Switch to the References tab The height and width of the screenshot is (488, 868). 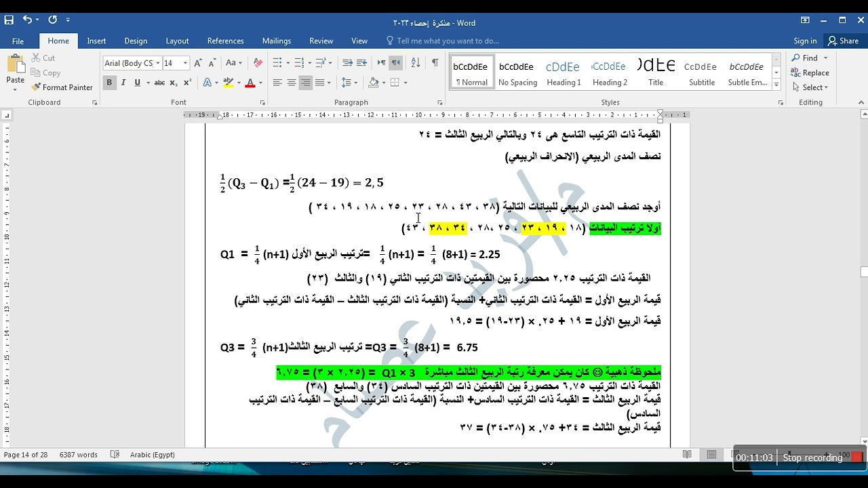[226, 41]
